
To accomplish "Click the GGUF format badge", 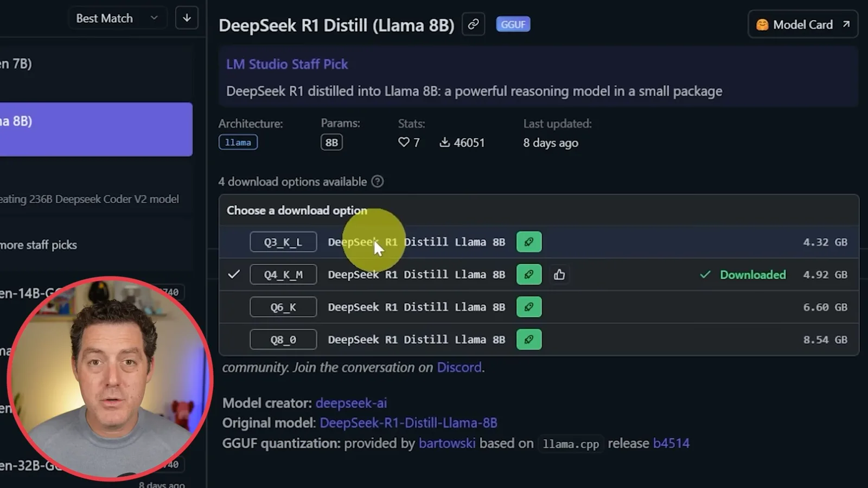I will [513, 24].
